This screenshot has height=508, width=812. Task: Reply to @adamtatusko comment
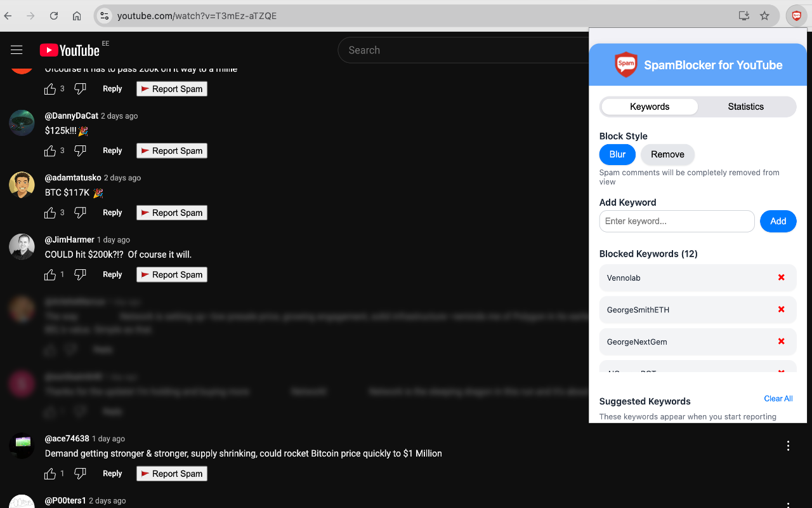pos(112,213)
